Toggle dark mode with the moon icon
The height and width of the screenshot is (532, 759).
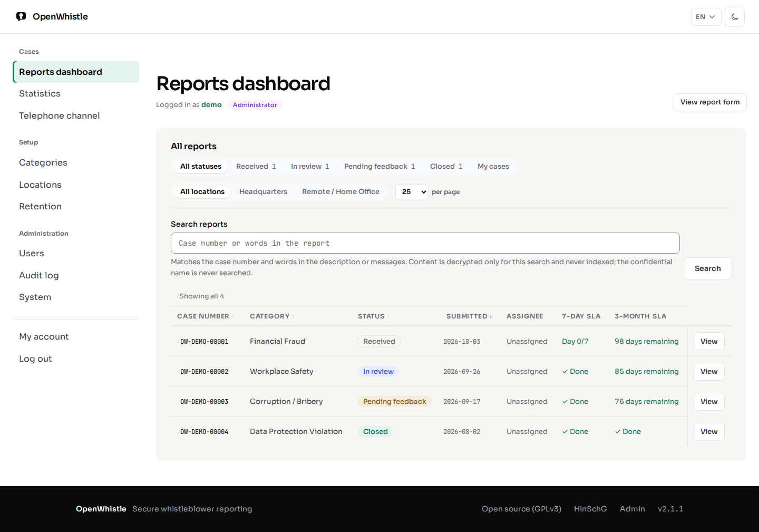[x=735, y=17]
